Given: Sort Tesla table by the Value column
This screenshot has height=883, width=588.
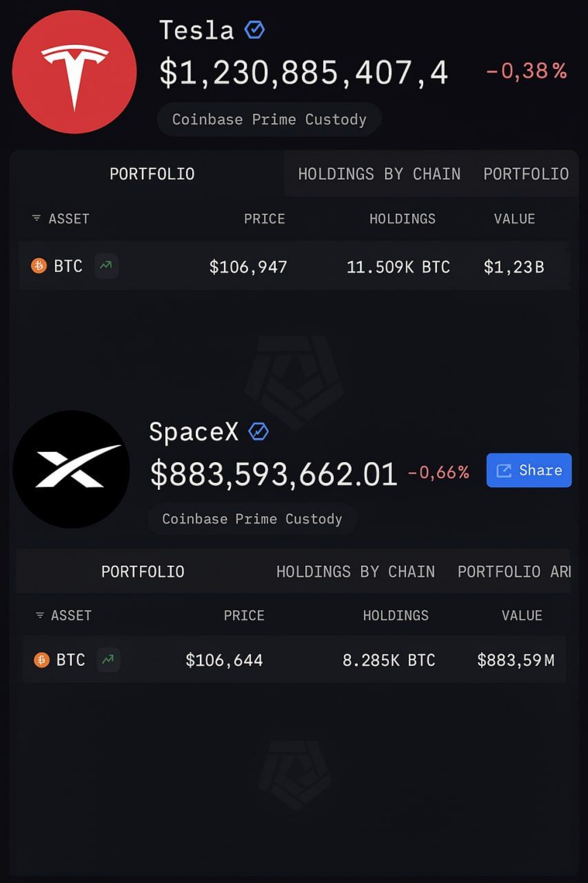Looking at the screenshot, I should coord(514,219).
